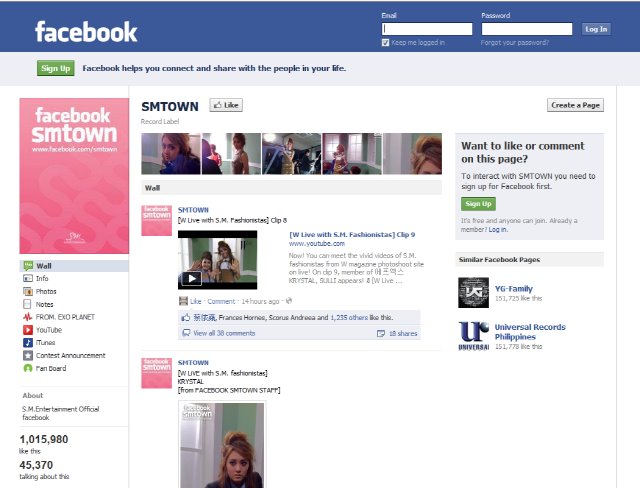640x488 pixels.
Task: Click the Facebook logo in header
Action: [x=86, y=32]
